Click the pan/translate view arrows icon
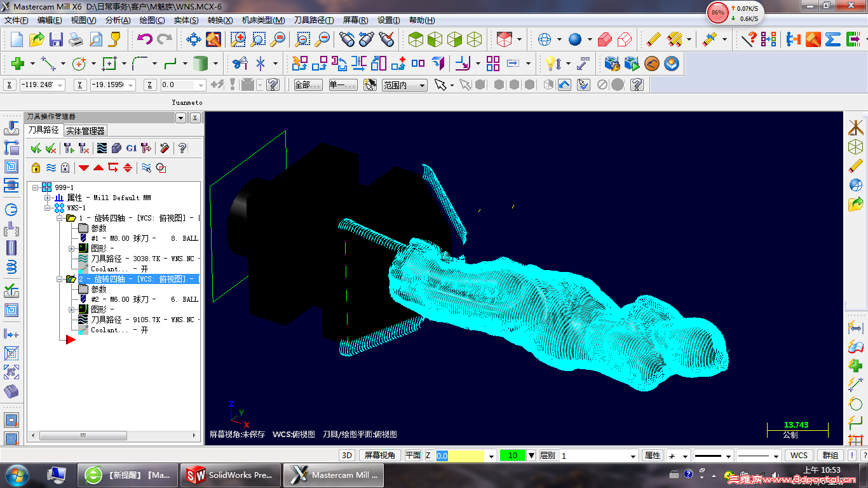This screenshot has height=488, width=868. click(194, 39)
